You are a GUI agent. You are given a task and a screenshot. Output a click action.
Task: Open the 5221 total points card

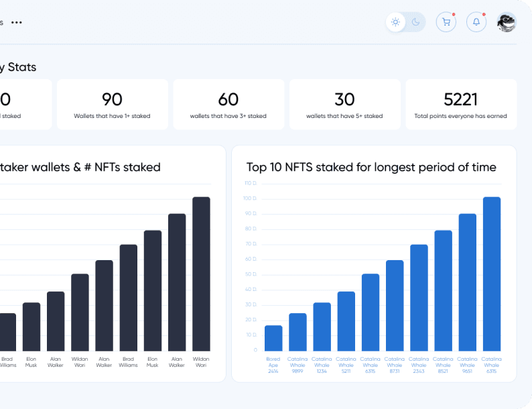pos(461,104)
